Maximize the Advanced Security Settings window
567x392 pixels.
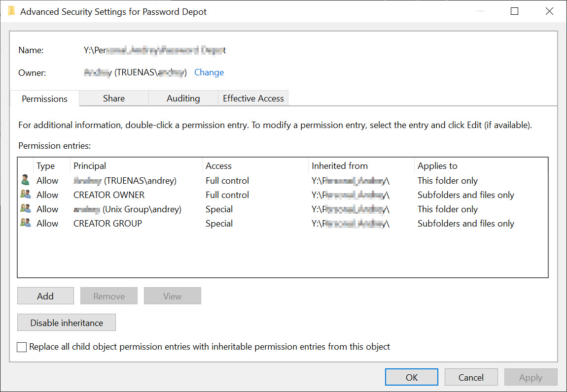click(x=514, y=11)
